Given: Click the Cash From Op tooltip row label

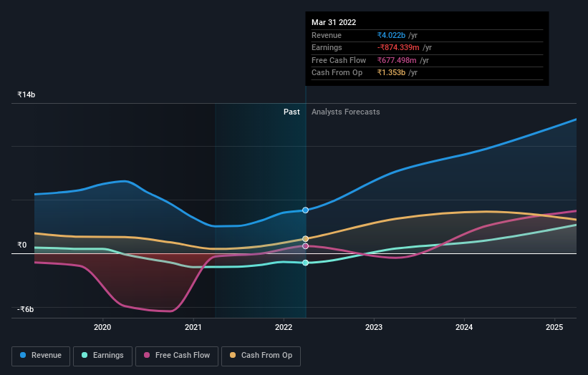Looking at the screenshot, I should tap(337, 73).
